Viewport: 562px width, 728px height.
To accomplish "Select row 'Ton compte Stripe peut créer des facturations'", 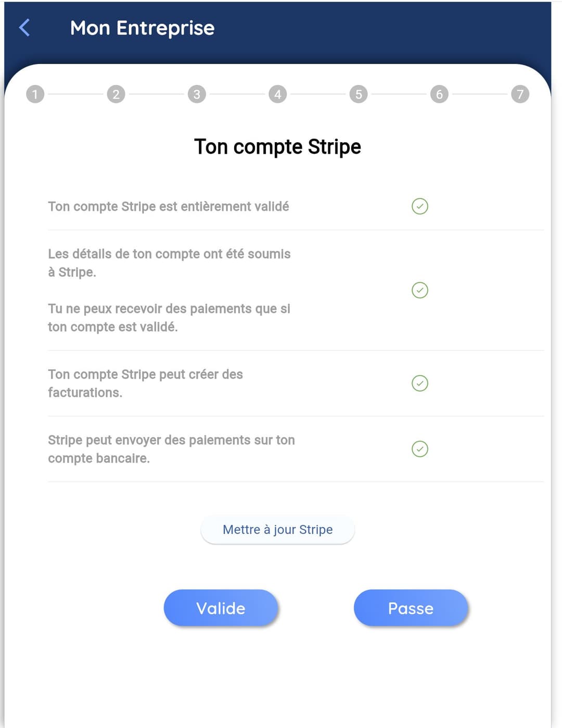I will [x=296, y=383].
